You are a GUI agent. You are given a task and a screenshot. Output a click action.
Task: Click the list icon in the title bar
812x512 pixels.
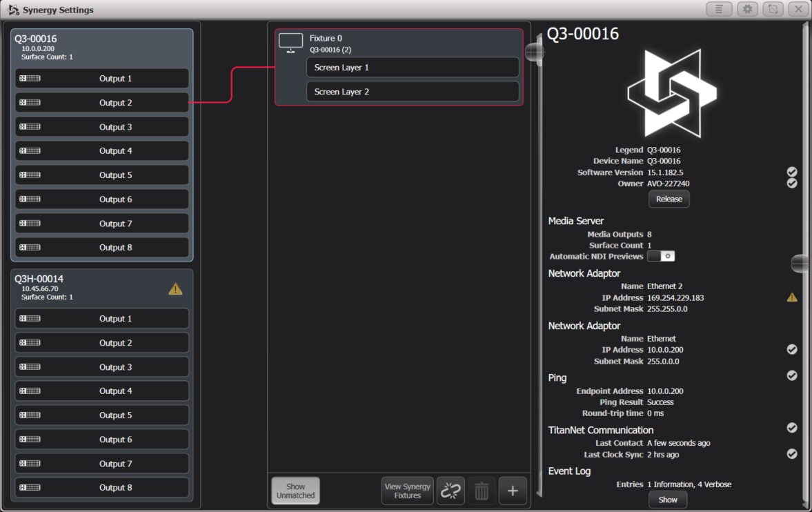719,9
